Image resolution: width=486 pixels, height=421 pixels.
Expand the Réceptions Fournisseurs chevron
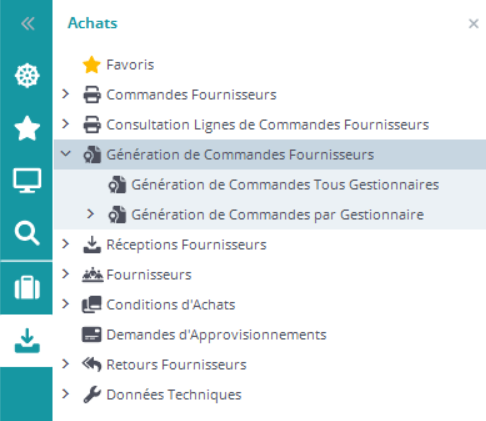coord(66,244)
